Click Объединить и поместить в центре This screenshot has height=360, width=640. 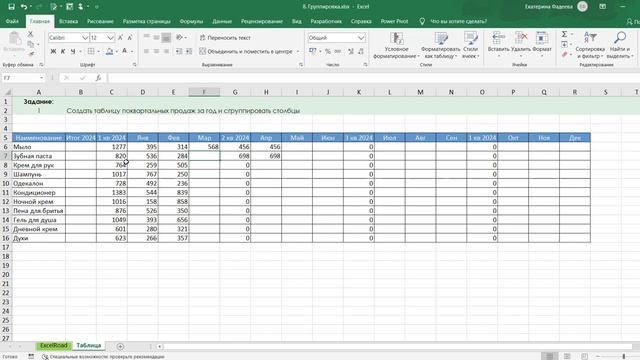click(246, 51)
